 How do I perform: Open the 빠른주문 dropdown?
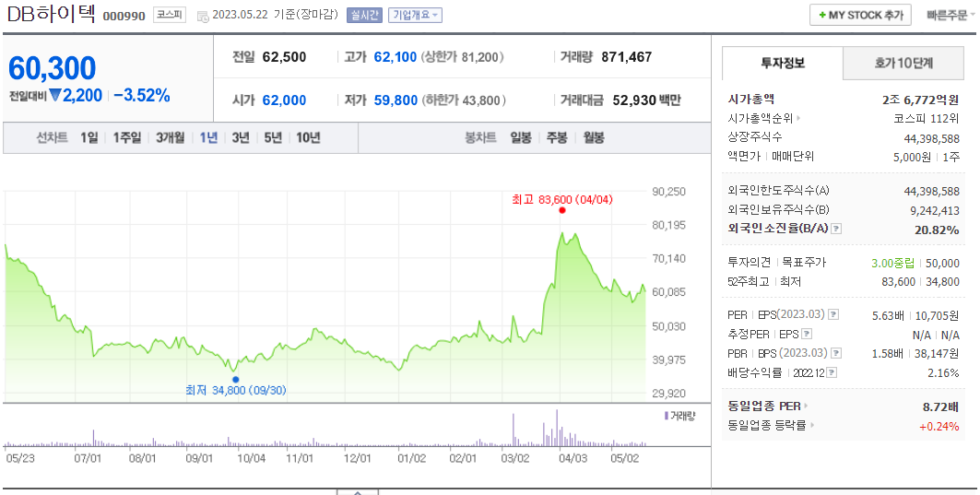pos(950,15)
